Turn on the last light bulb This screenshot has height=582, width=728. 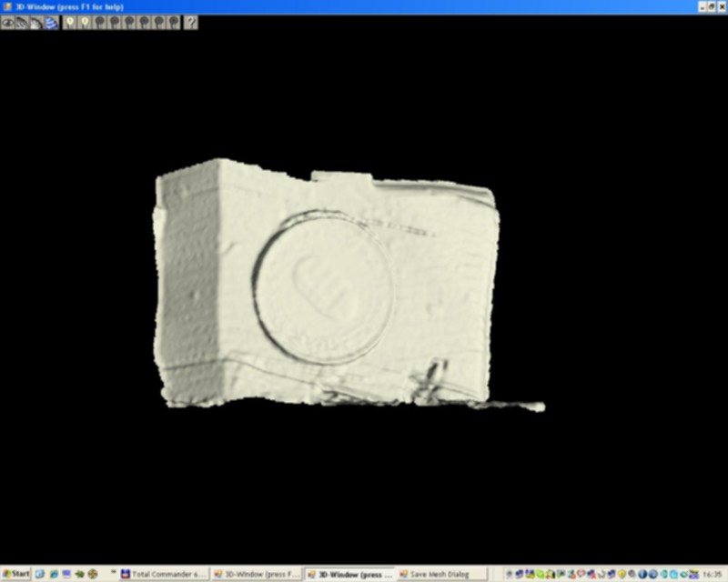pyautogui.click(x=174, y=23)
